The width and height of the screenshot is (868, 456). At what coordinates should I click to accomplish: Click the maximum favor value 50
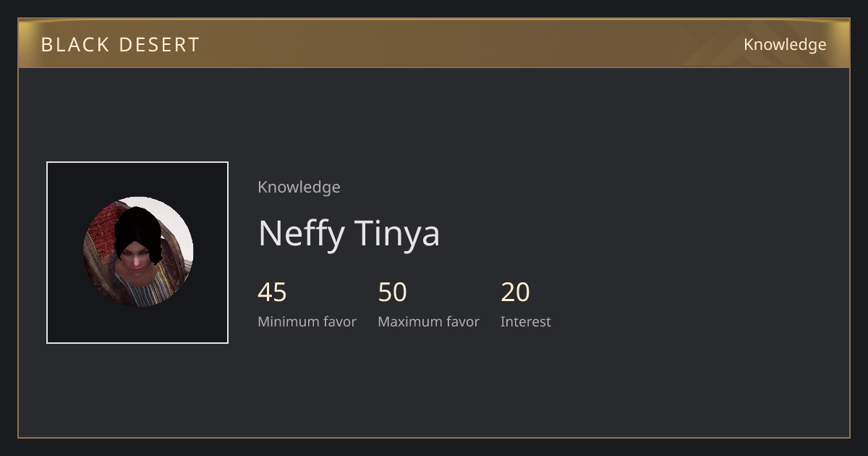393,292
